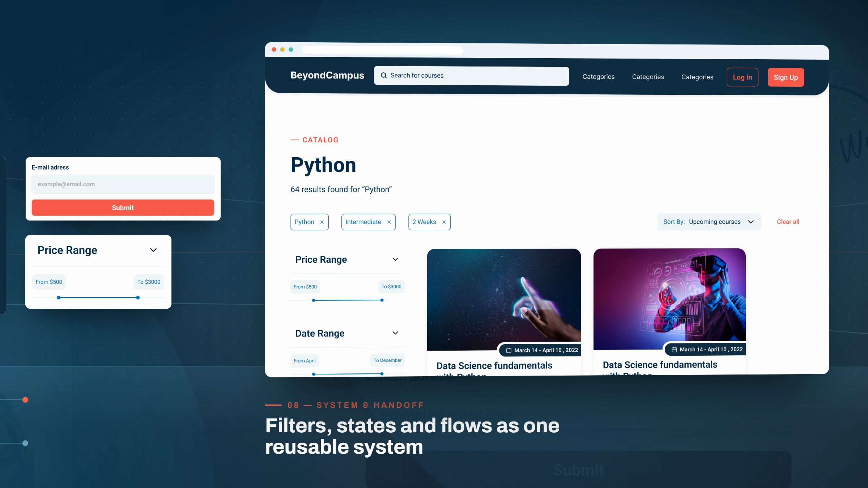This screenshot has width=868, height=488.
Task: Open the VR headset course thumbnail
Action: click(x=669, y=299)
